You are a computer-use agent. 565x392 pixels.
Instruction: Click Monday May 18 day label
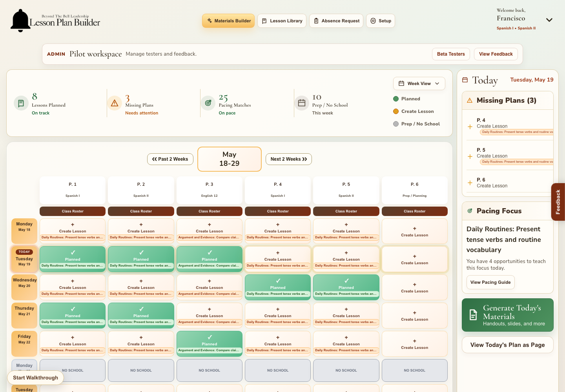tap(24, 231)
